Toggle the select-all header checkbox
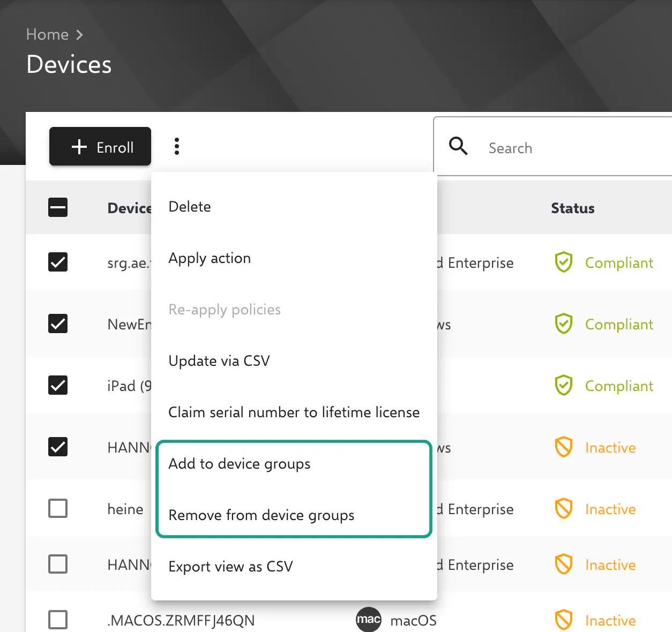Screen dimensions: 672x632 tap(58, 207)
